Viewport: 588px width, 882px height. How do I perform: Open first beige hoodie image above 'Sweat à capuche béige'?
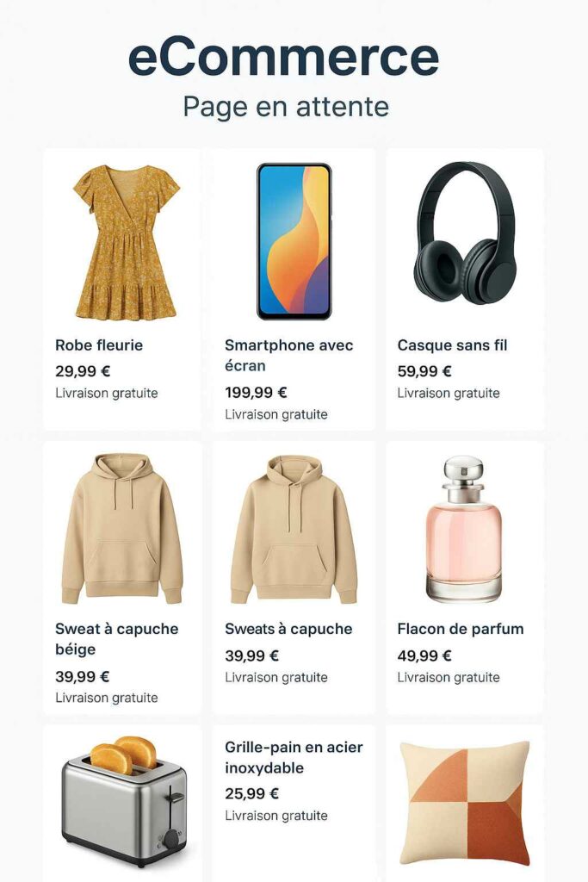(122, 528)
